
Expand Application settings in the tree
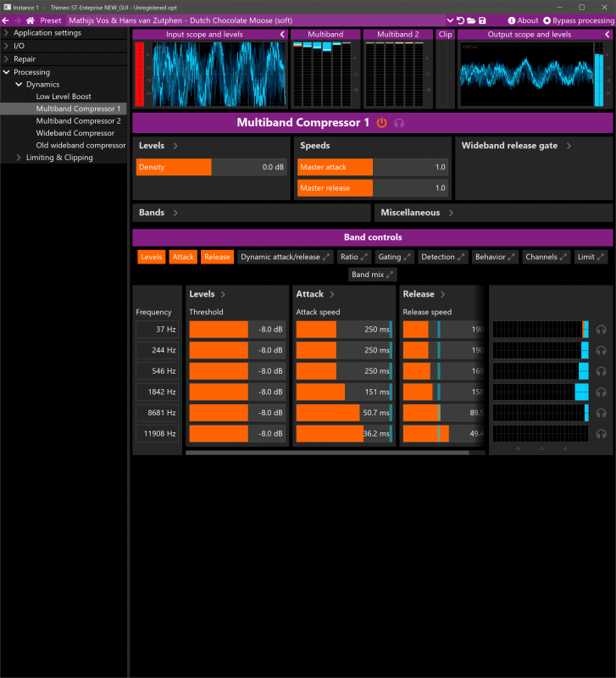[6, 32]
